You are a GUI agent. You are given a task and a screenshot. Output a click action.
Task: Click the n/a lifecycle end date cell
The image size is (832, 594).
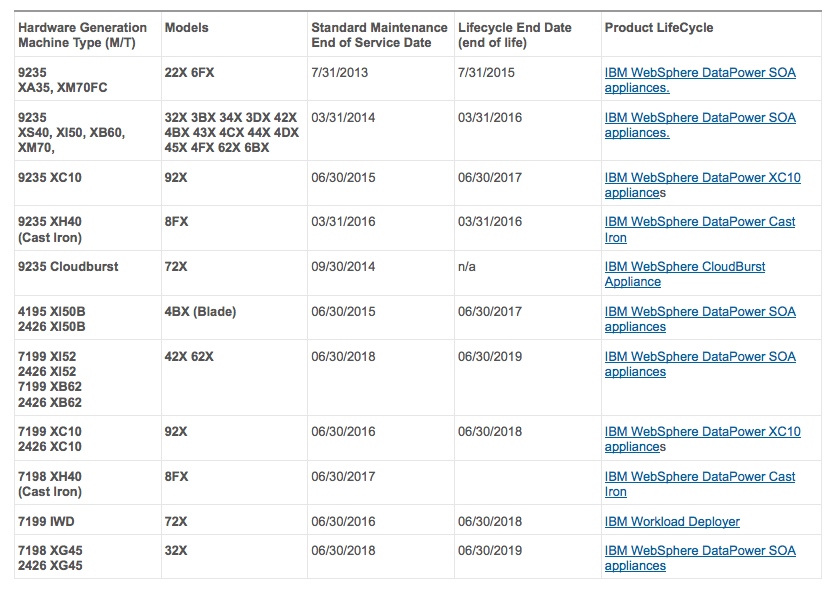pos(465,267)
